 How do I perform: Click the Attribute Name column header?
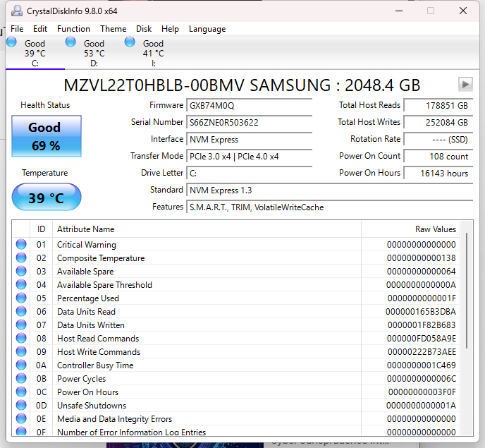tap(207, 229)
